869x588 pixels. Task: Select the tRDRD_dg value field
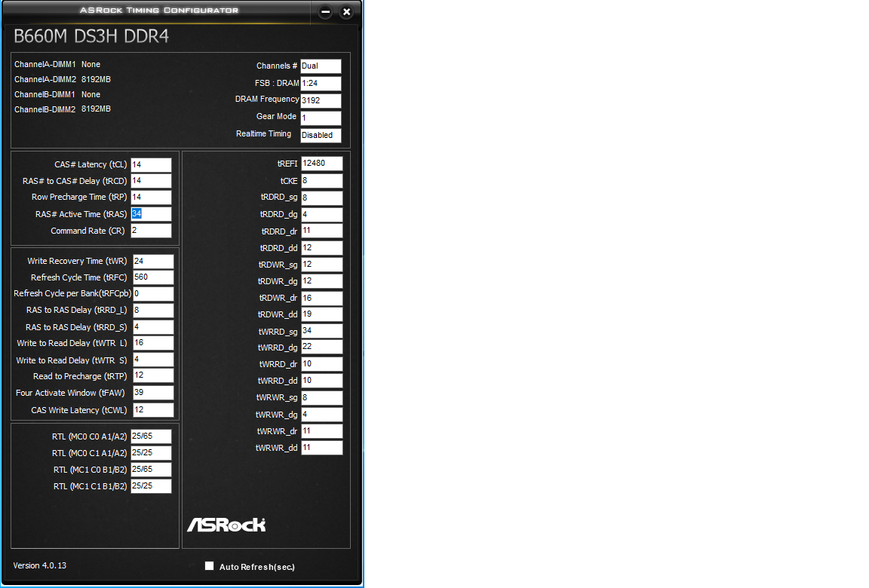pos(322,214)
